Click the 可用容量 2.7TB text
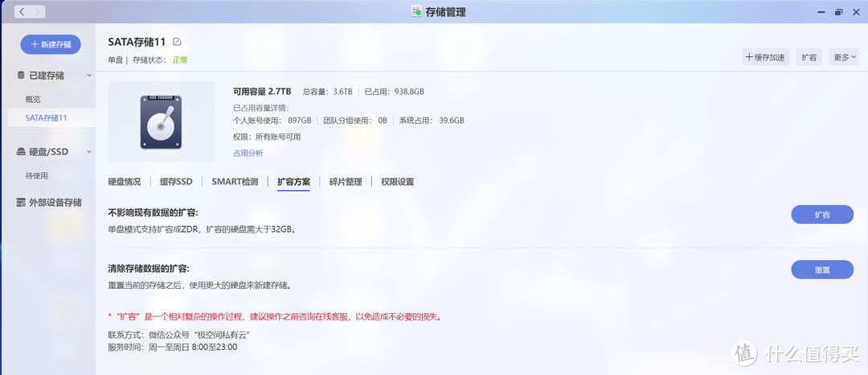Viewport: 868px width, 375px height. click(x=262, y=92)
